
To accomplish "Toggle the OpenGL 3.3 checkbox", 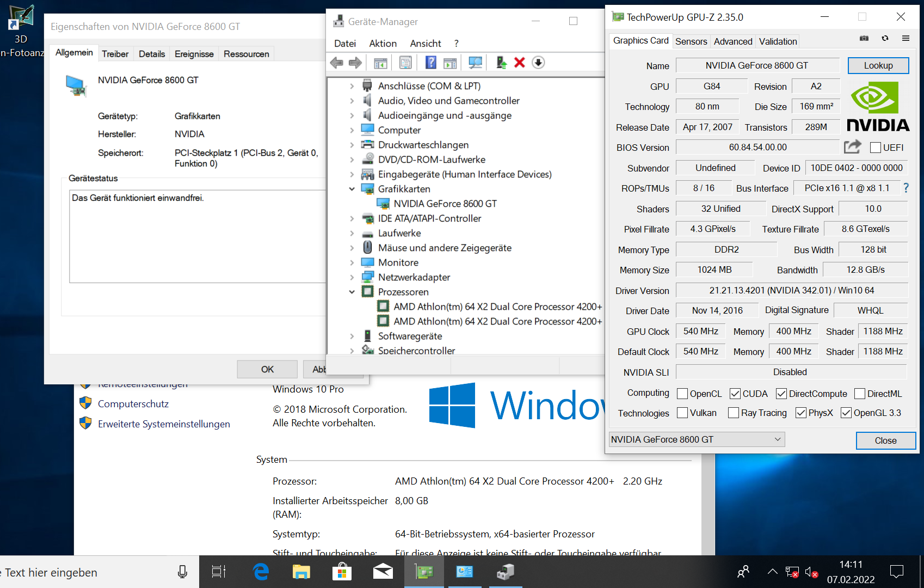I will [x=846, y=413].
